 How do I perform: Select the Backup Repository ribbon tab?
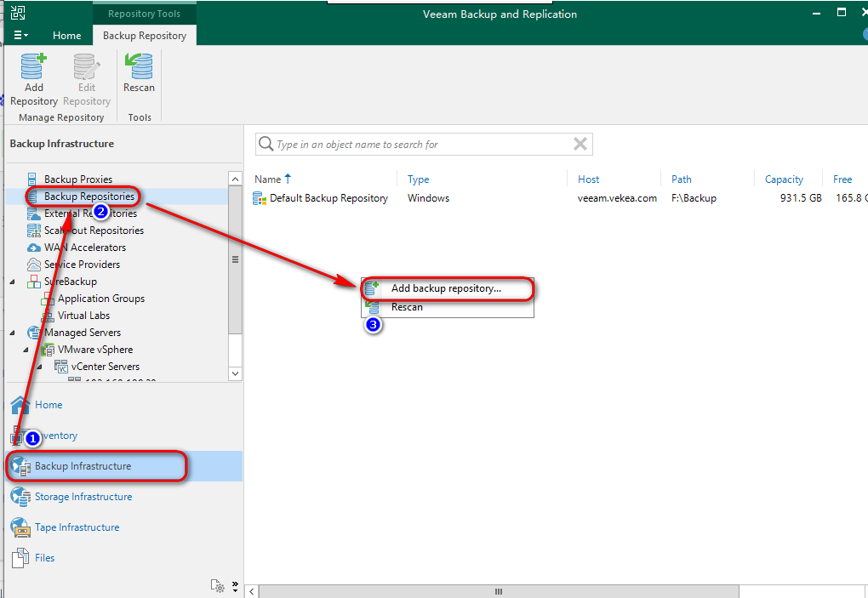[x=145, y=36]
